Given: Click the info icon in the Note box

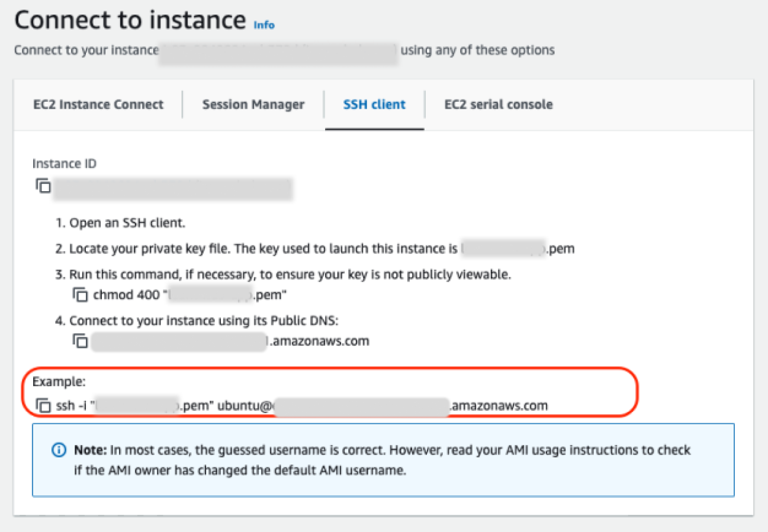Looking at the screenshot, I should tap(59, 450).
